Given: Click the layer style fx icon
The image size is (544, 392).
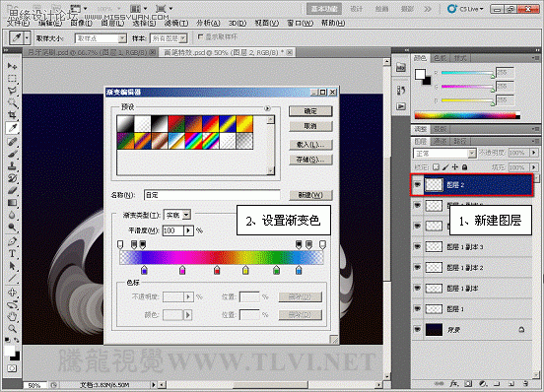Looking at the screenshot, I should point(454,384).
